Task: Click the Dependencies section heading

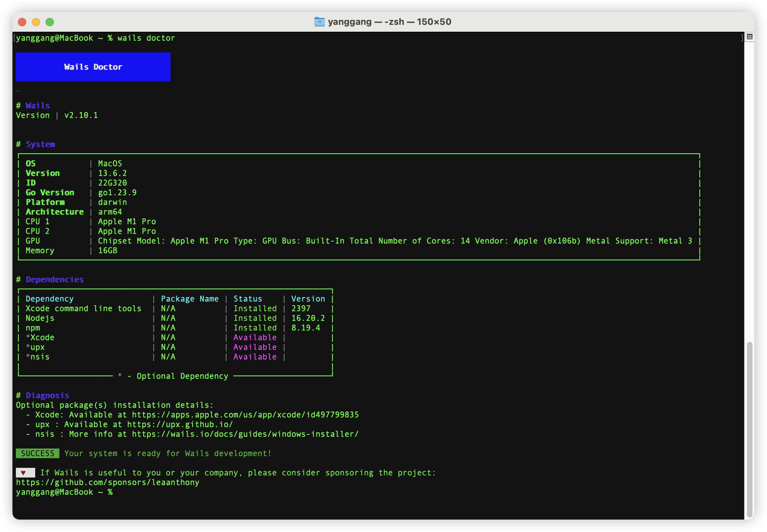Action: pyautogui.click(x=55, y=279)
